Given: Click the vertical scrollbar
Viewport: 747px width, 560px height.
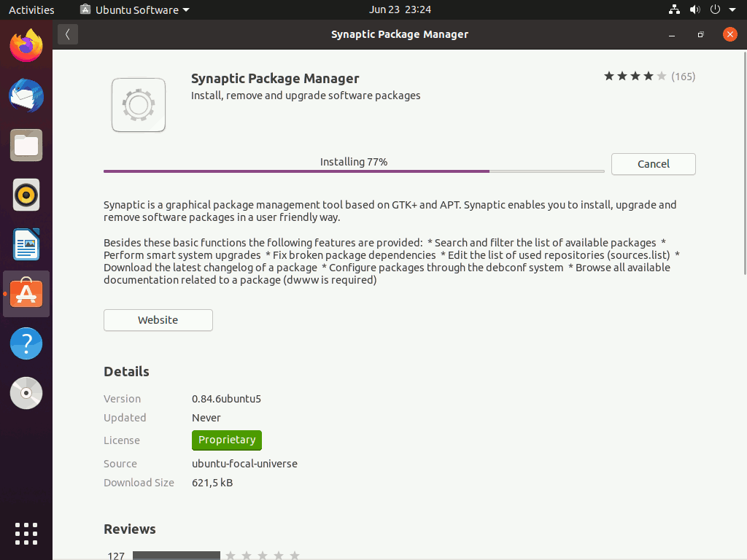Looking at the screenshot, I should pos(745,163).
